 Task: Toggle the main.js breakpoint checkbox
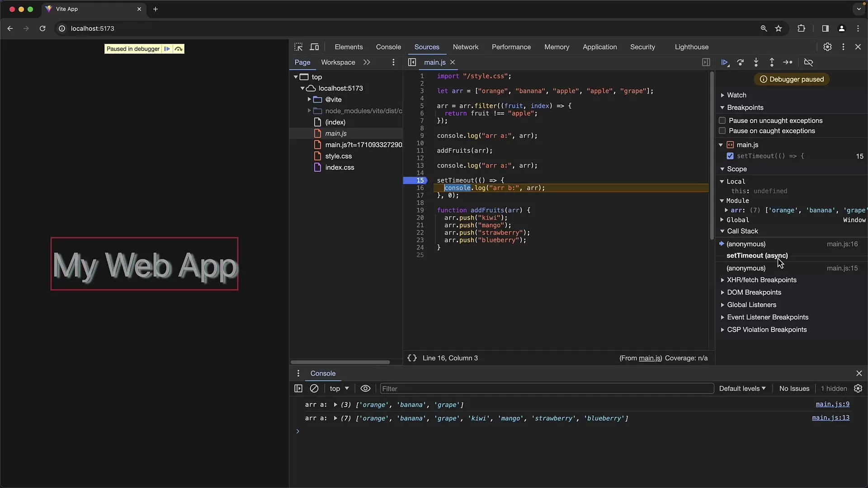click(x=730, y=155)
